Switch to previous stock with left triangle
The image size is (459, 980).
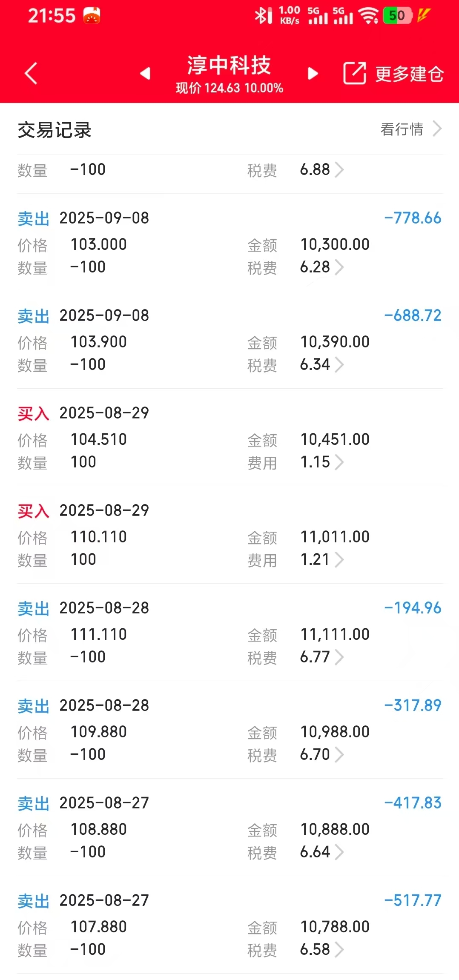145,73
